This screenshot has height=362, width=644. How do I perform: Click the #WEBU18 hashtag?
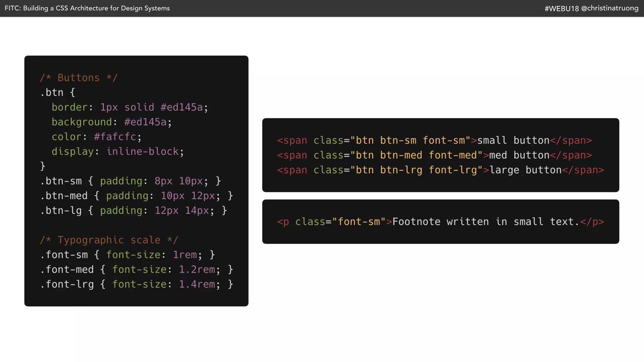coord(561,8)
